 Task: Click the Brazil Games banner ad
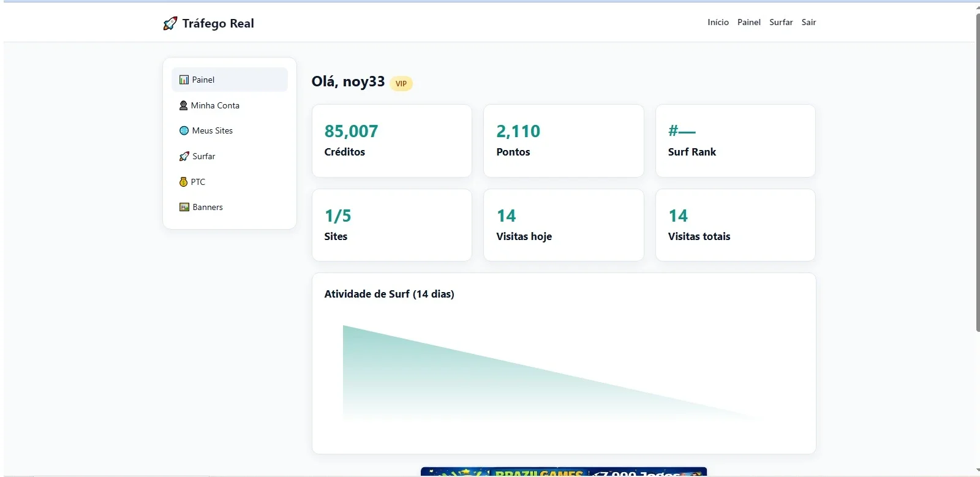click(563, 471)
